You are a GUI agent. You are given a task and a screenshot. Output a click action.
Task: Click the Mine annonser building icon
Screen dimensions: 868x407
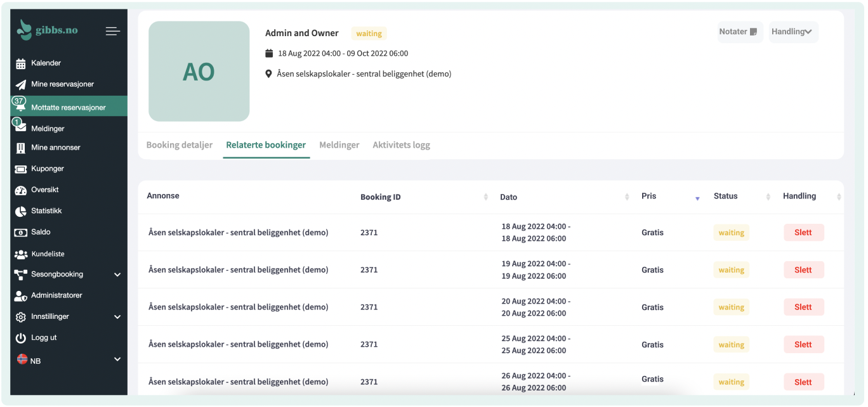pyautogui.click(x=21, y=148)
